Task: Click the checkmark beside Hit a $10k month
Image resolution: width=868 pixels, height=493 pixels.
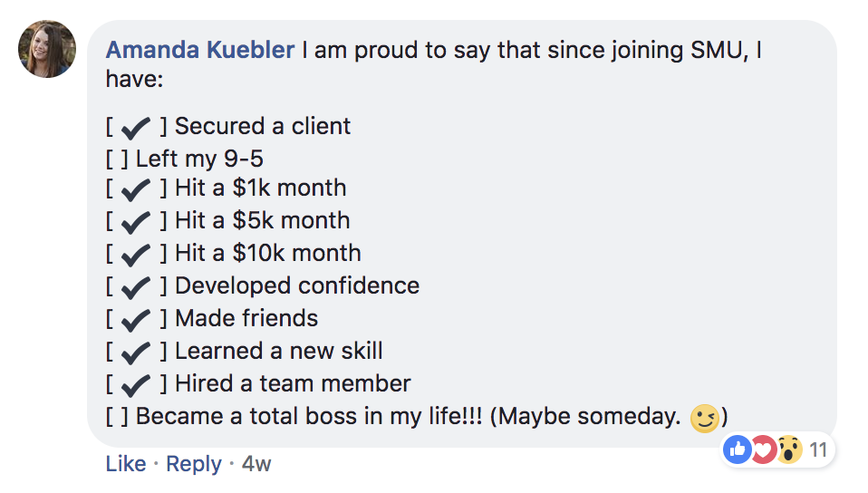Action: pyautogui.click(x=135, y=255)
